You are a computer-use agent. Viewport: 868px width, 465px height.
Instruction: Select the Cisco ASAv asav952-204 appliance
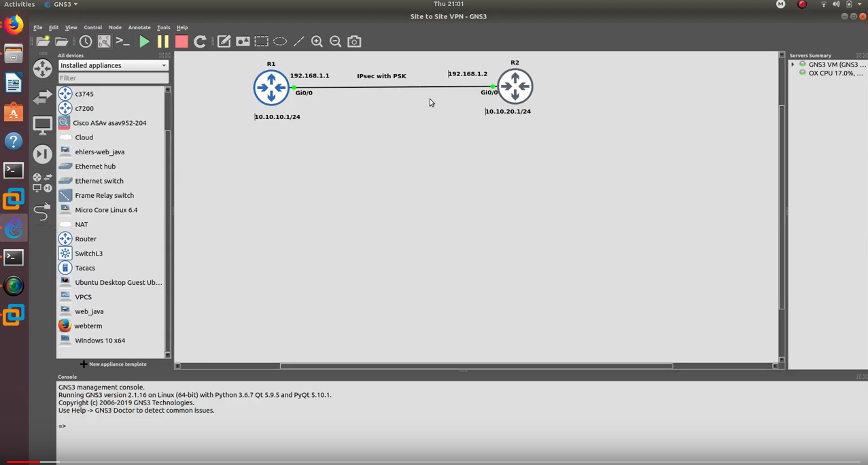[x=109, y=122]
